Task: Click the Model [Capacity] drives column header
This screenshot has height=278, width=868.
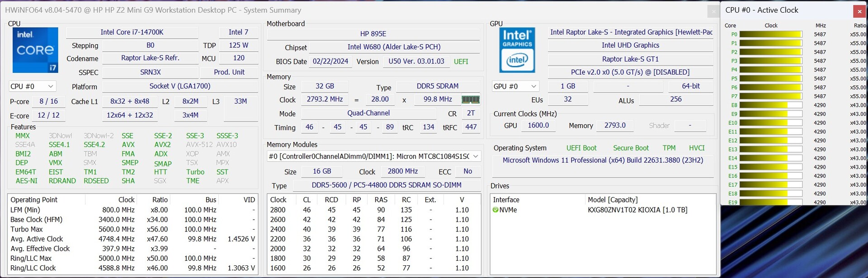Action: pyautogui.click(x=613, y=200)
